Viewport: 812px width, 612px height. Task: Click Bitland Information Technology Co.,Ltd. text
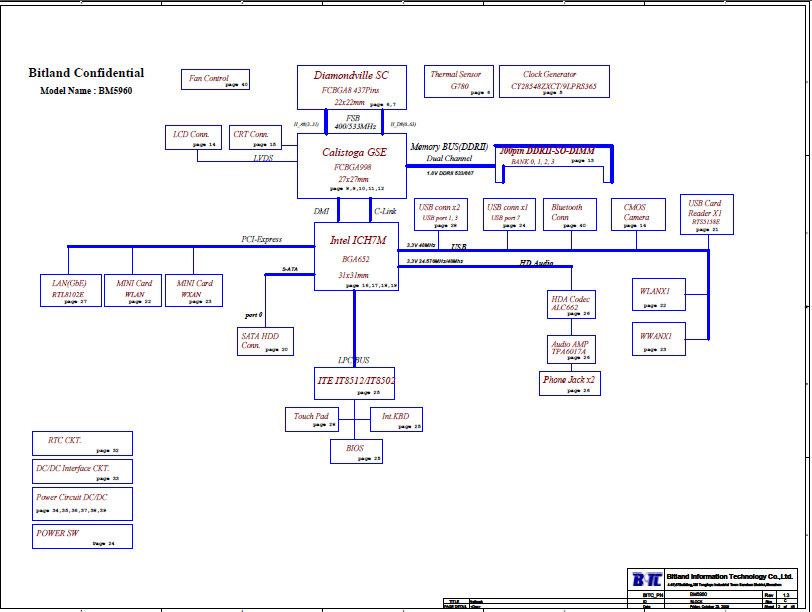coord(730,576)
